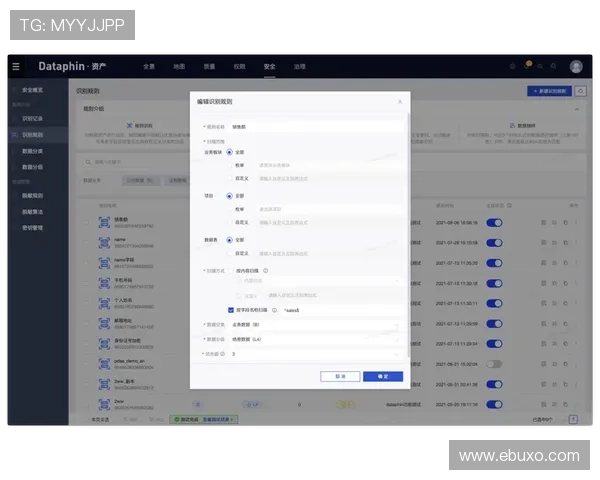Image resolution: width=600 pixels, height=480 pixels.
Task: Uncheck the 按字段名称扫描 checkbox
Action: [229, 310]
